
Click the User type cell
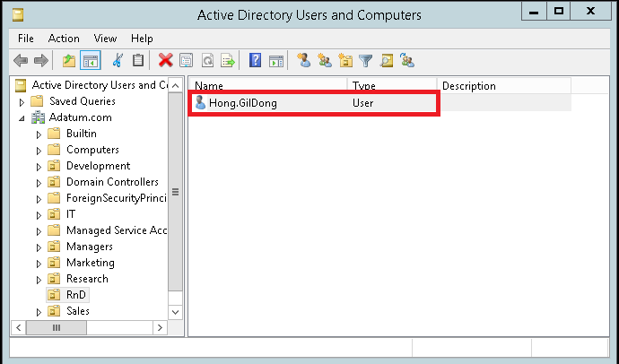click(x=362, y=103)
